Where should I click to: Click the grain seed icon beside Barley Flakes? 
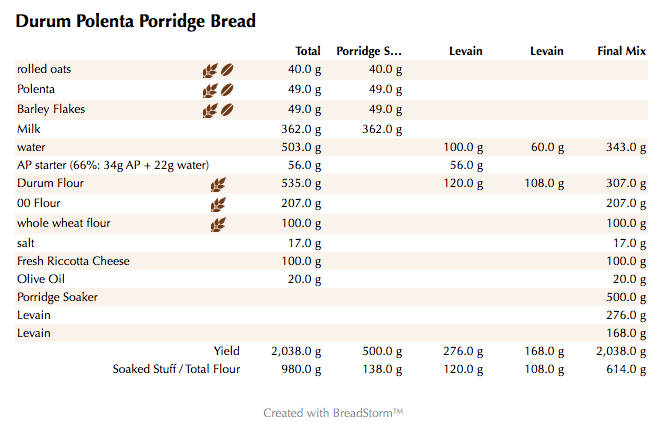(227, 109)
